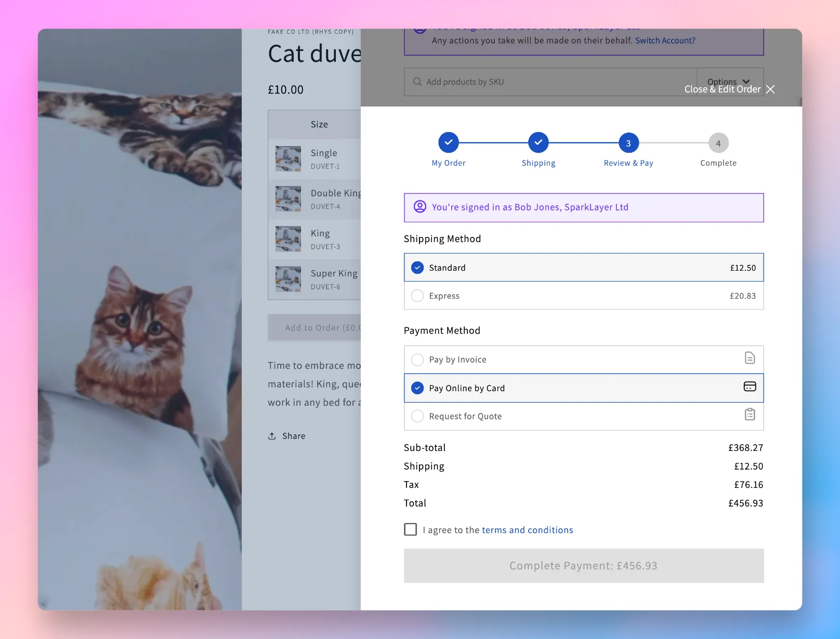Click the Add to Order button
This screenshot has width=840, height=639.
click(x=314, y=328)
